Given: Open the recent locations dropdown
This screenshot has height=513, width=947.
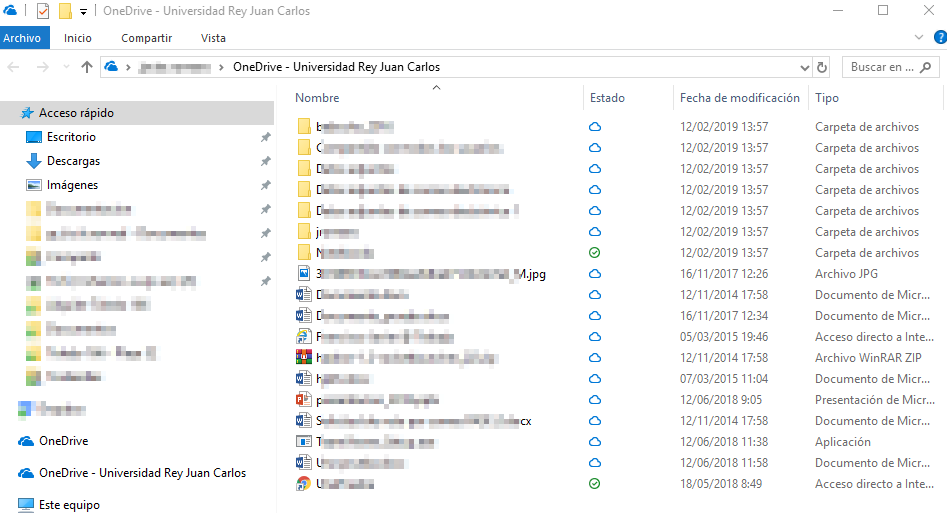Looking at the screenshot, I should 66,67.
